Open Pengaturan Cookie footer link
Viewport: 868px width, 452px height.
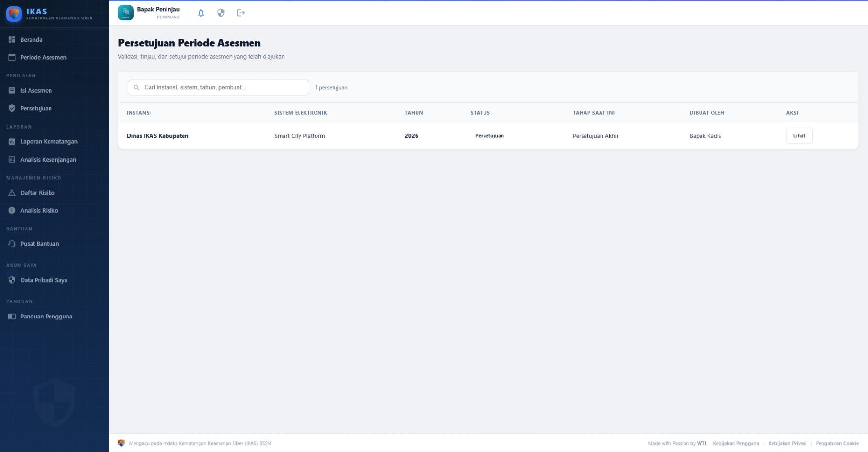point(837,443)
